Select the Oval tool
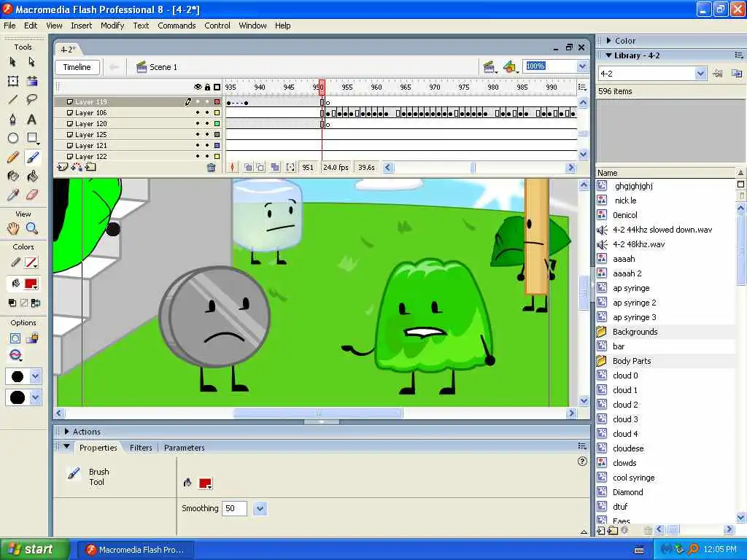This screenshot has width=747, height=560. (x=13, y=138)
